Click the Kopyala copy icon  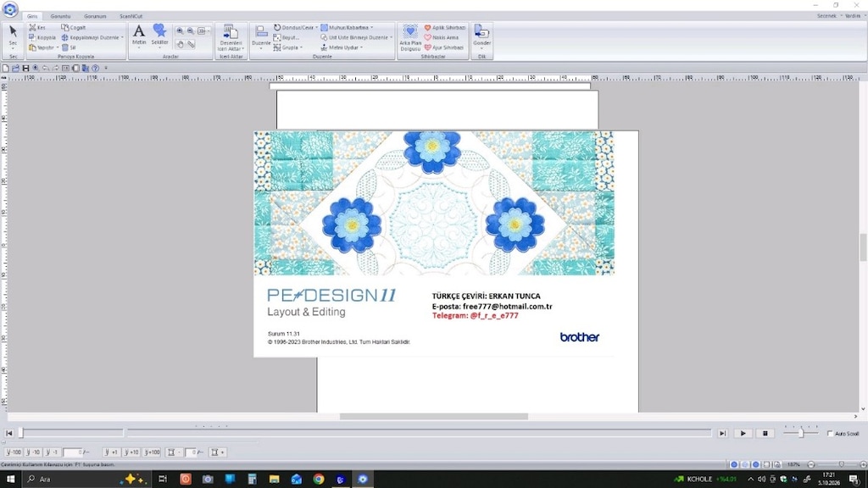[33, 37]
